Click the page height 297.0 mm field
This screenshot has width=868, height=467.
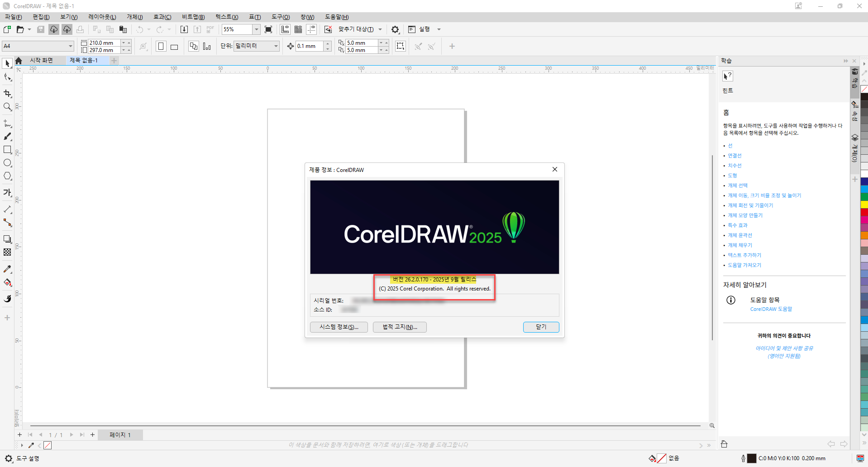[104, 50]
